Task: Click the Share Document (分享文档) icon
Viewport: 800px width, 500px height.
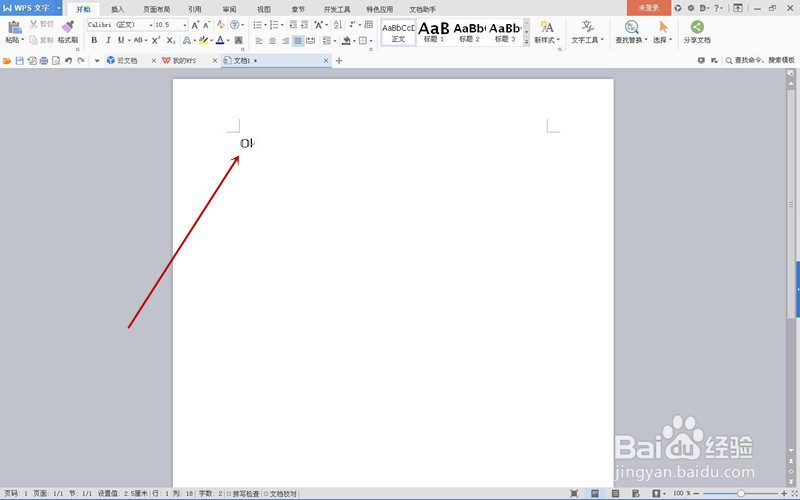Action: pyautogui.click(x=697, y=27)
